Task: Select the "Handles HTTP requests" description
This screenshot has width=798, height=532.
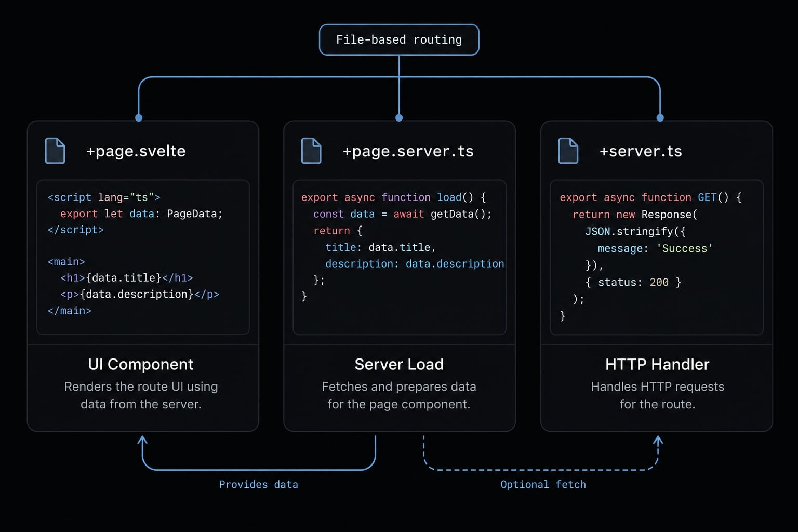Action: [x=657, y=395]
